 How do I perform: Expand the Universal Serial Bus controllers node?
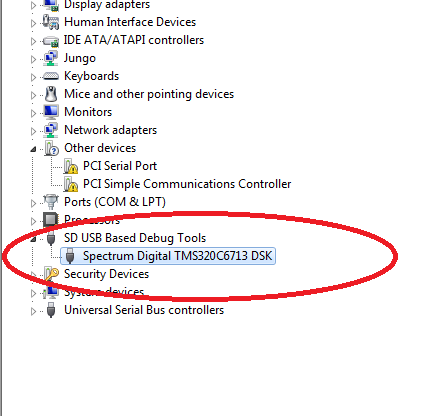click(x=33, y=311)
